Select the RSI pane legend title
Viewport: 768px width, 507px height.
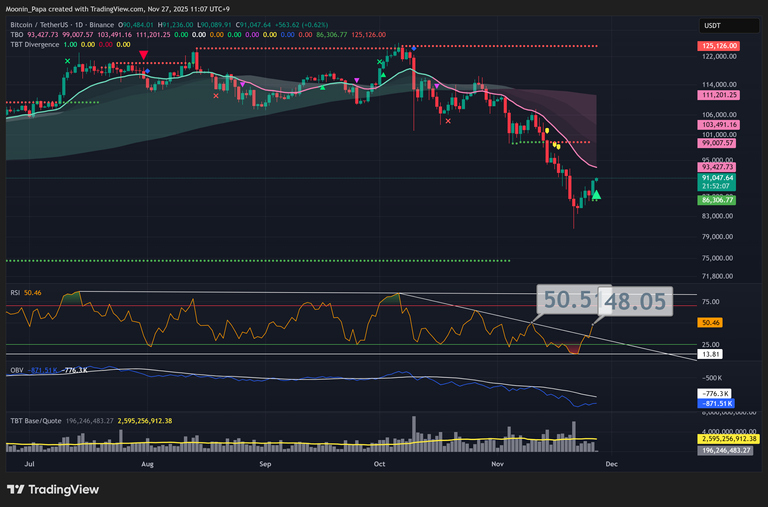coord(15,293)
